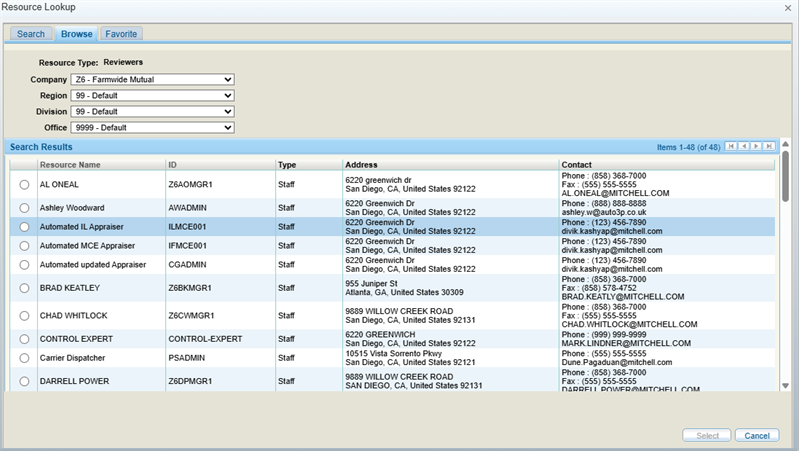
Task: Select the AL ONEAL radio button
Action: 24,185
